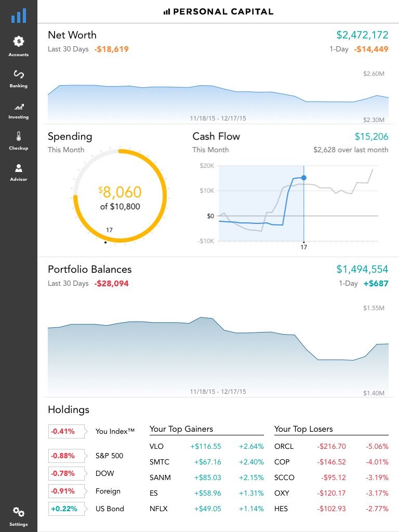
Task: Select NFLX row in Top Gainers
Action: (x=206, y=509)
